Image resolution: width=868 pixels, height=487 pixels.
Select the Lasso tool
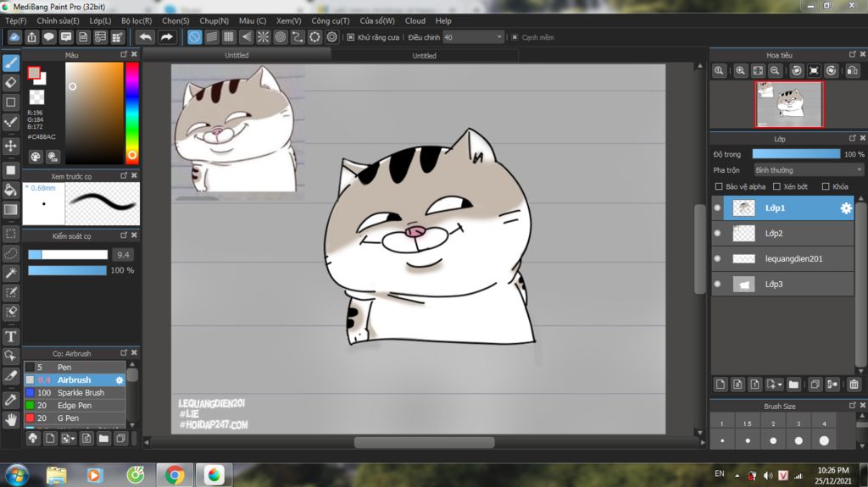11,253
